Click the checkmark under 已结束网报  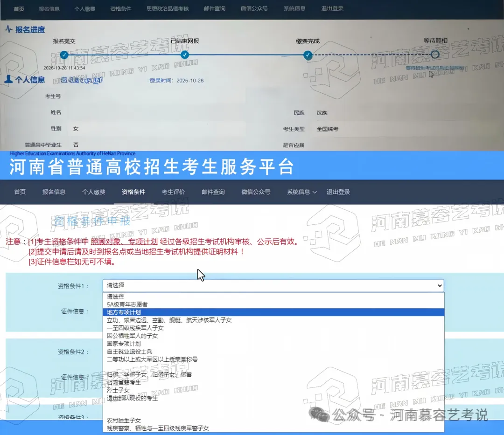coord(184,55)
